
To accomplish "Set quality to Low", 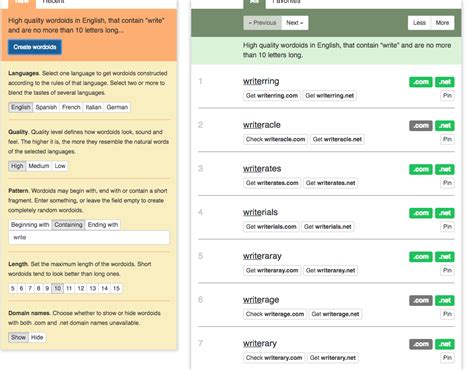I will [60, 166].
